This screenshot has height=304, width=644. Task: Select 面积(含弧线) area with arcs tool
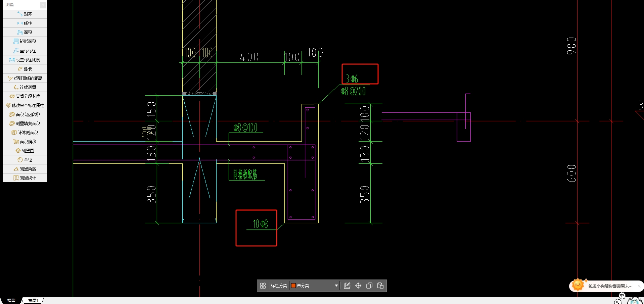pyautogui.click(x=25, y=114)
